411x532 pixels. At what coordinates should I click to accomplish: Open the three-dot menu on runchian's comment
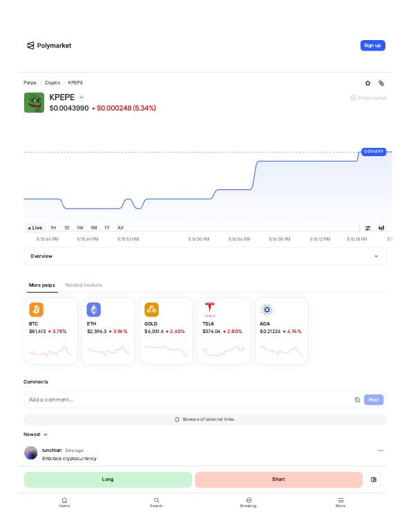pos(381,450)
